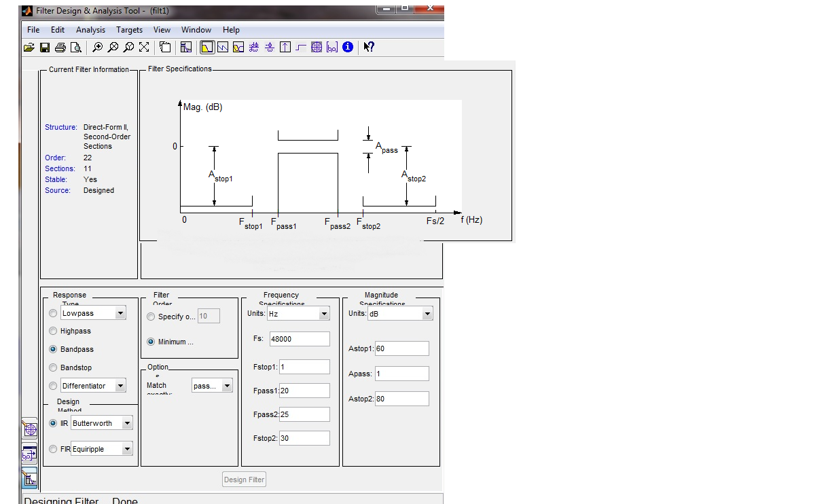Click the Print Preview toolbar icon
Viewport: 826px width, 504px height.
click(x=76, y=47)
